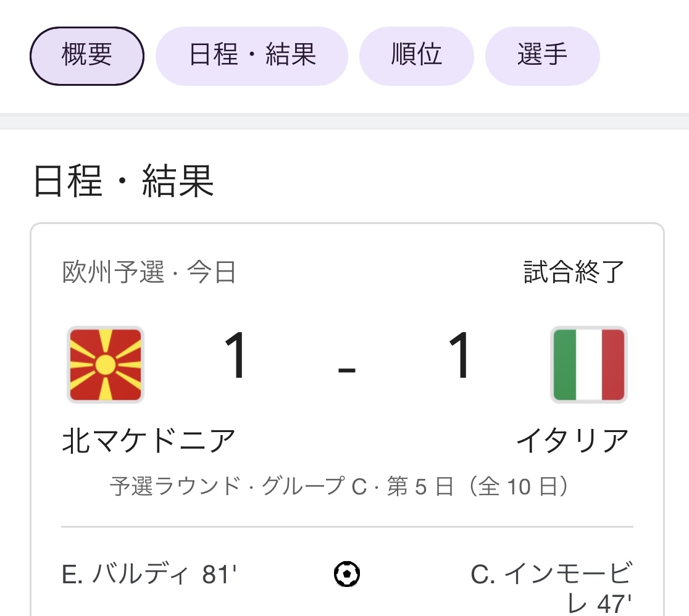Go to the 選手 players tab

click(542, 56)
